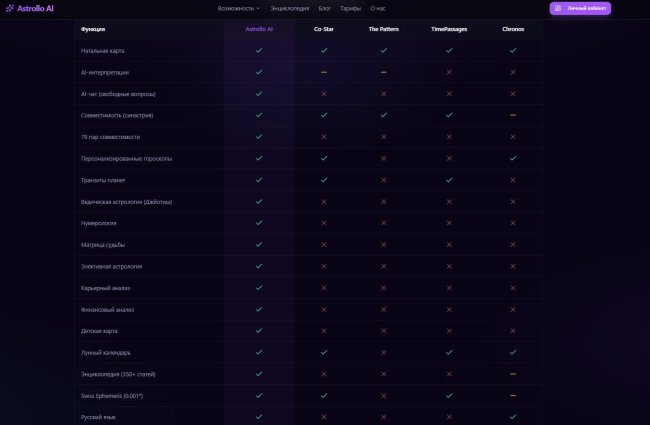Image resolution: width=650 pixels, height=425 pixels.
Task: Click the Энциклопедия (350+ статей) label
Action: [x=118, y=374]
